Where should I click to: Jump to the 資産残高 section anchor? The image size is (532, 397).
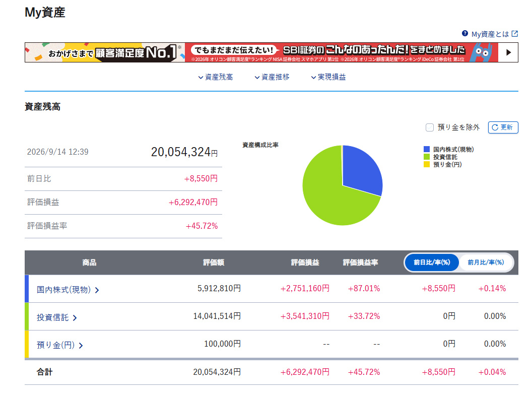click(216, 77)
